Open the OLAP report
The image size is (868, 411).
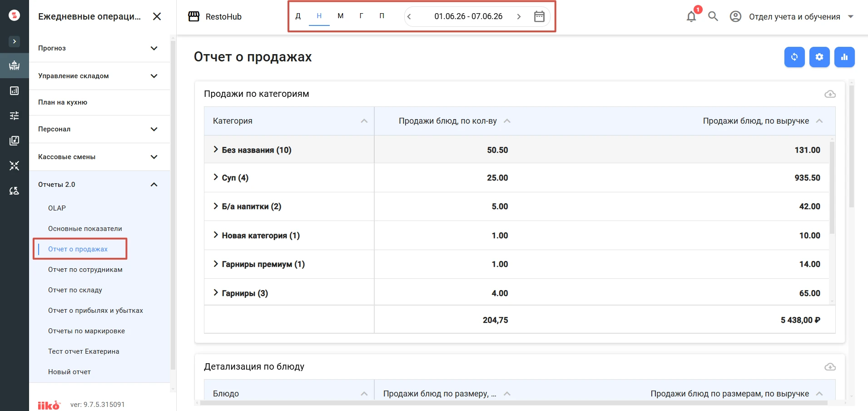tap(57, 208)
